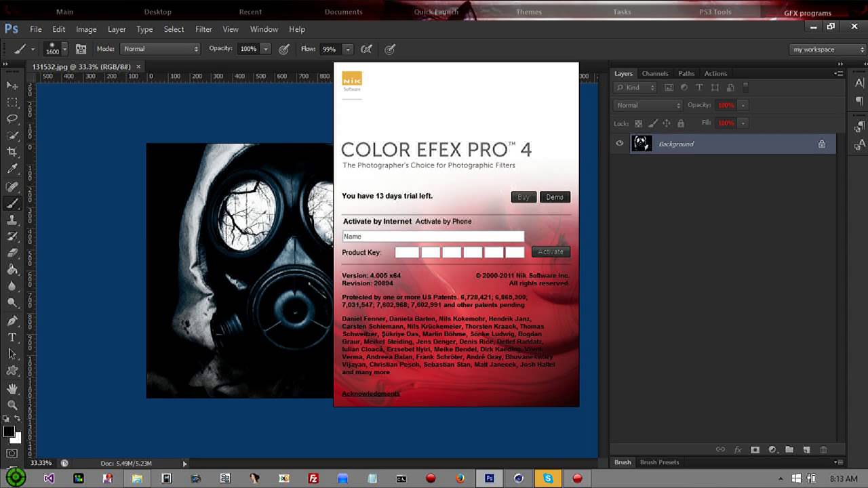Toggle Quick Mask mode in toolbox
This screenshot has height=488, width=868.
12,453
